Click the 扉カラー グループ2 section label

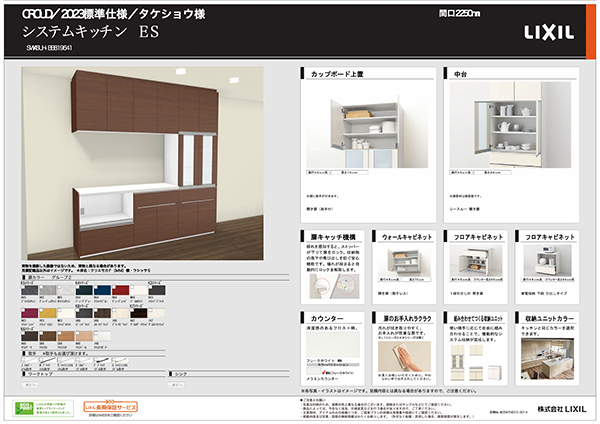pyautogui.click(x=50, y=277)
